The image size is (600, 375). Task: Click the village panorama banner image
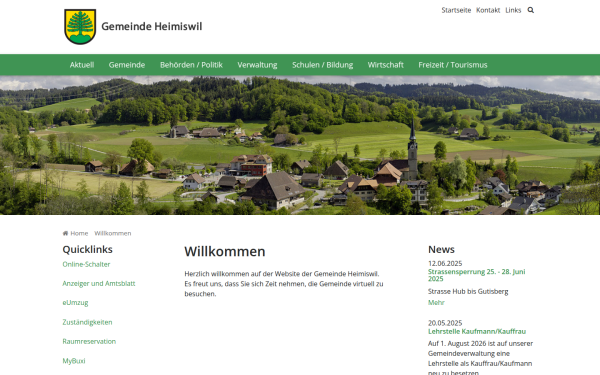click(x=300, y=145)
